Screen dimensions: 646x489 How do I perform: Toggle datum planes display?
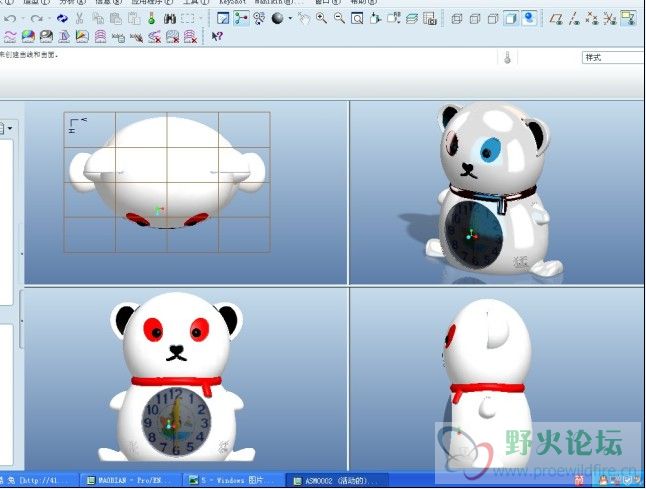click(557, 19)
